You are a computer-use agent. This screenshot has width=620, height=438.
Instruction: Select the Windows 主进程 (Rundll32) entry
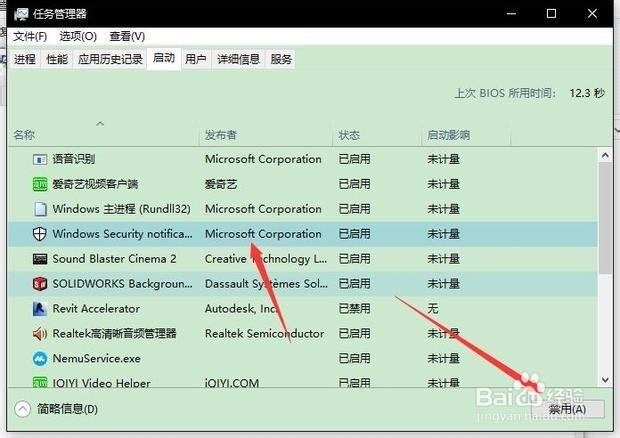click(121, 209)
